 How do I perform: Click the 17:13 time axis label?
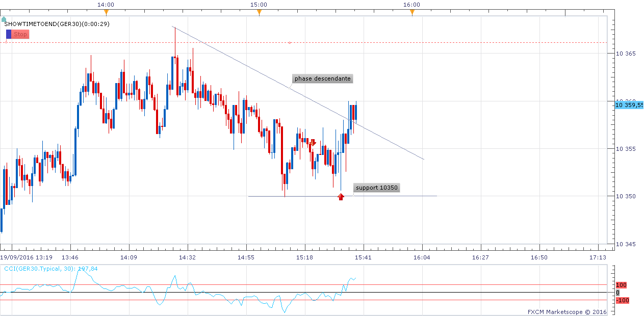(598, 257)
